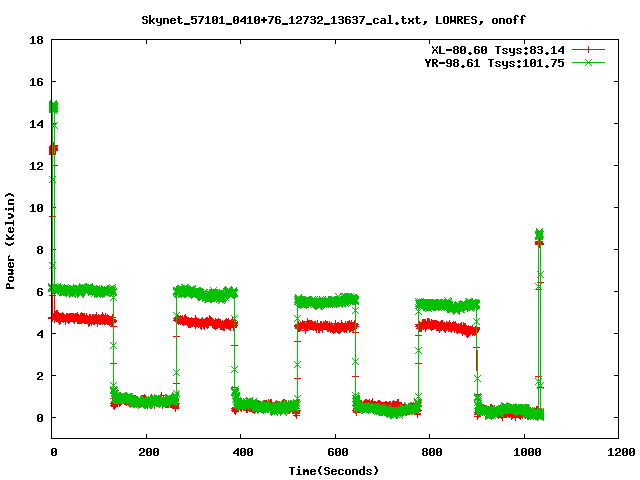
Task: Click the y-axis tick label 6
Action: 40,292
